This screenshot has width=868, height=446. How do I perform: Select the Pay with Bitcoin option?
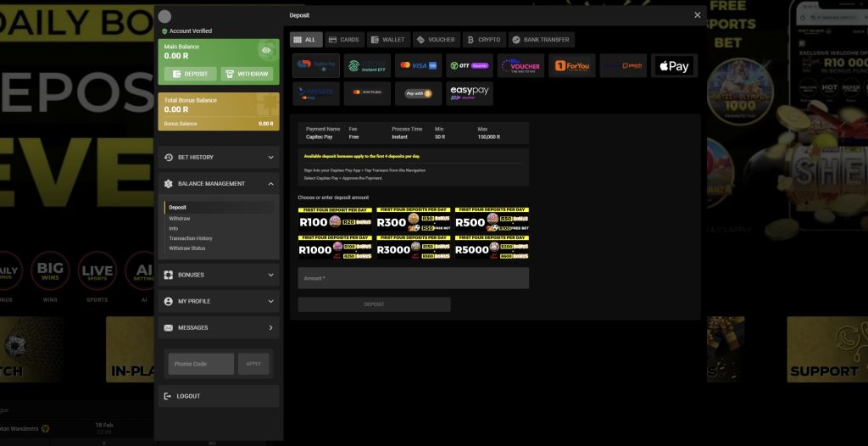coord(419,93)
